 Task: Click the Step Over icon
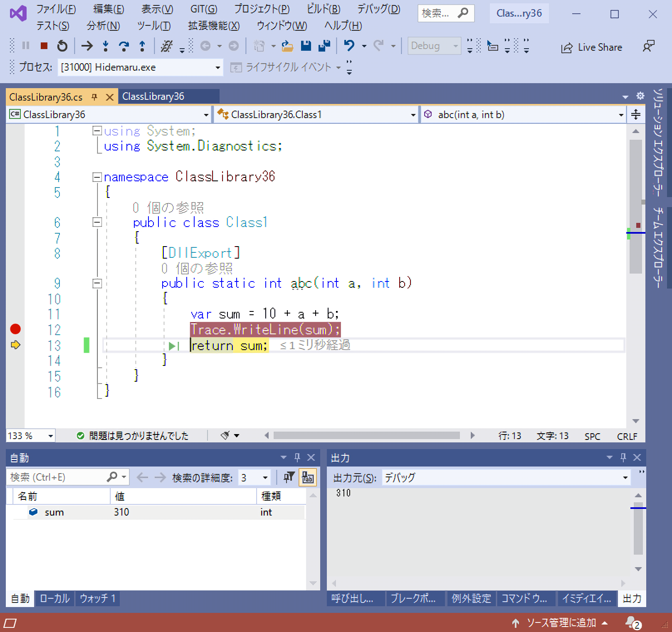pyautogui.click(x=124, y=46)
